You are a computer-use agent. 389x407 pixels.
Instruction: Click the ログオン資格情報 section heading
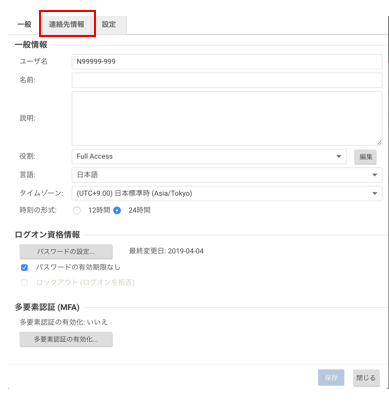click(x=47, y=235)
